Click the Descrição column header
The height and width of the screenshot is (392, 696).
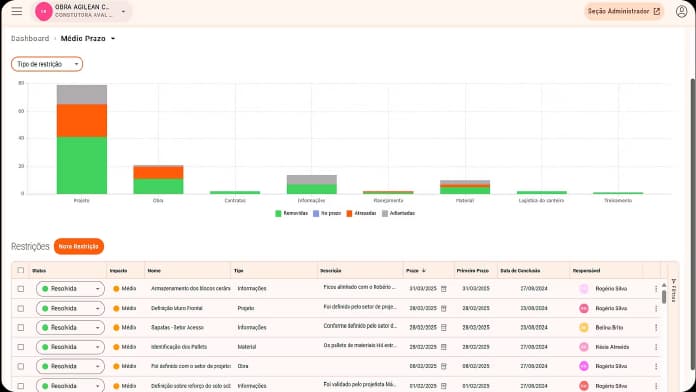pos(330,270)
